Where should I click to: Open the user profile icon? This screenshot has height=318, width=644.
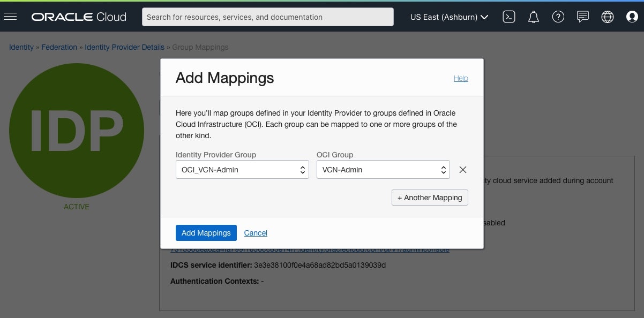632,17
